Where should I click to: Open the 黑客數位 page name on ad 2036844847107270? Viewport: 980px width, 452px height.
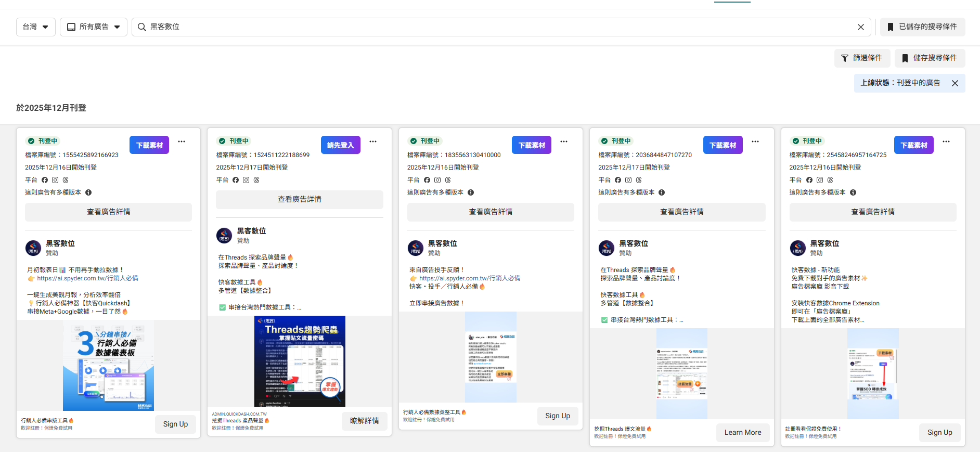(634, 243)
